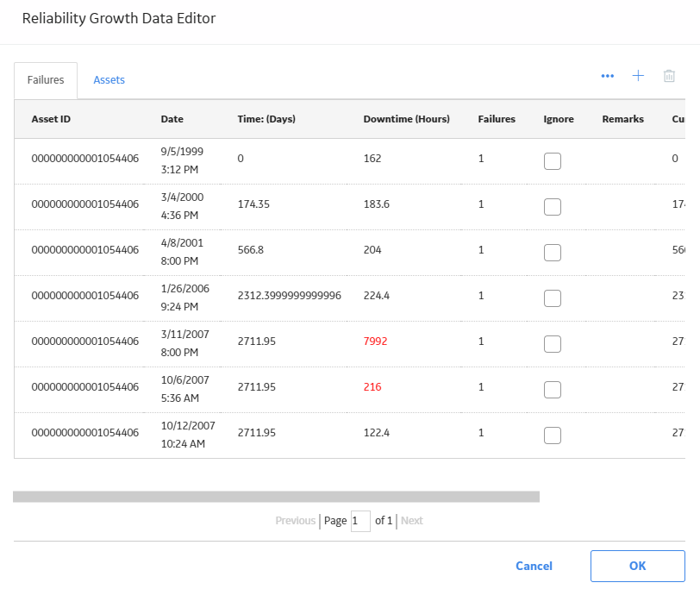Switch to the Failures tab
This screenshot has height=589, width=700.
[x=46, y=80]
